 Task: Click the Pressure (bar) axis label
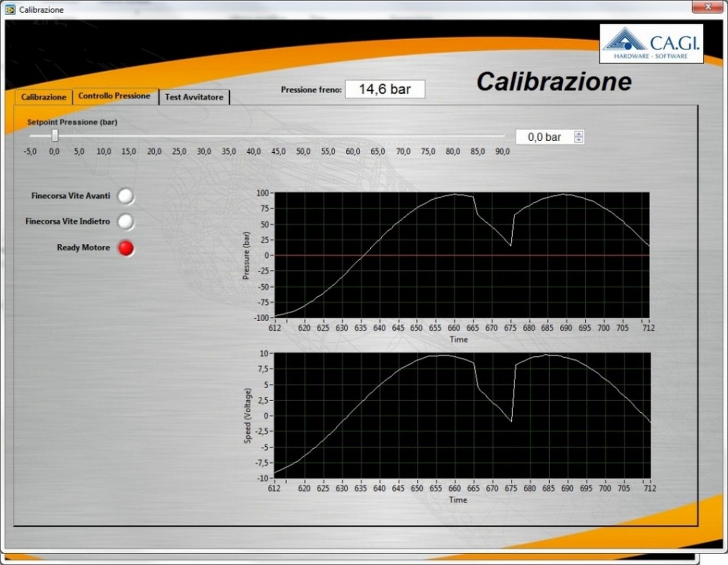[246, 255]
